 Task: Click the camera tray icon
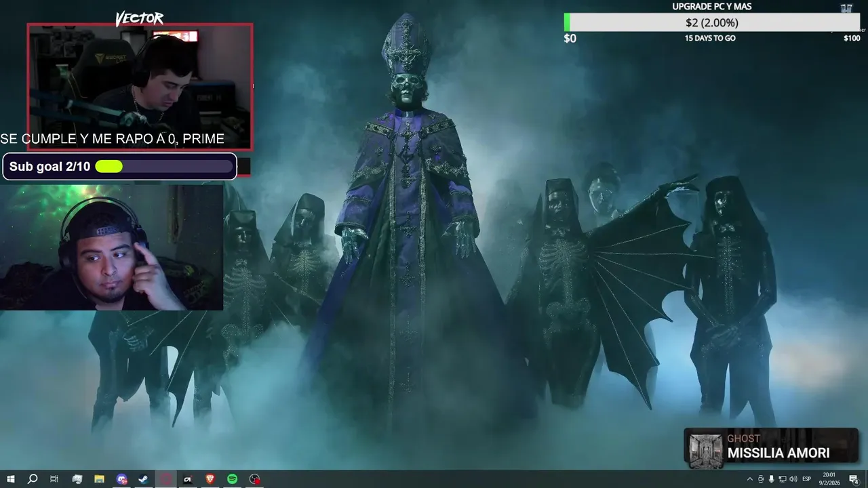760,479
